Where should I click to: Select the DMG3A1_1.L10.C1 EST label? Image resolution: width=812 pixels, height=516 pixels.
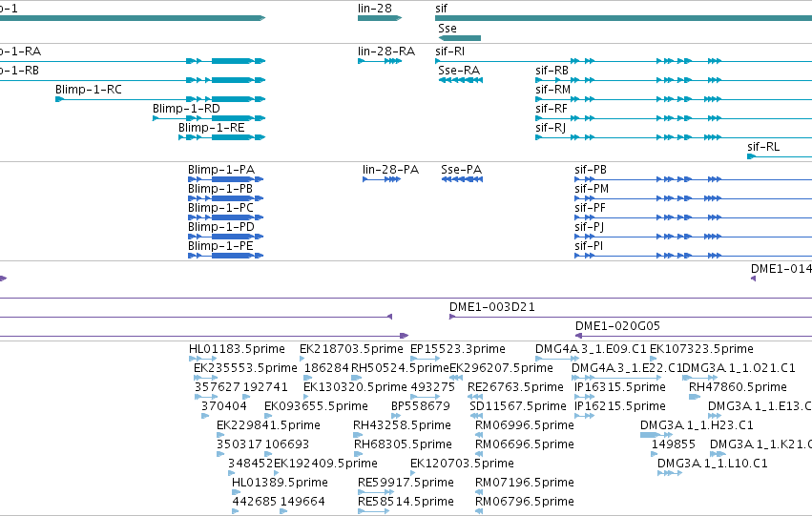pyautogui.click(x=713, y=464)
